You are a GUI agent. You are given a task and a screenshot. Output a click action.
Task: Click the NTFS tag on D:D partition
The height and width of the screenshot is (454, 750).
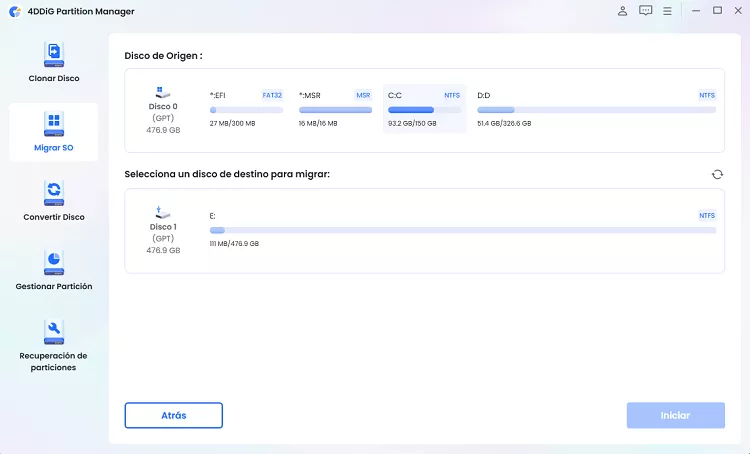click(707, 95)
